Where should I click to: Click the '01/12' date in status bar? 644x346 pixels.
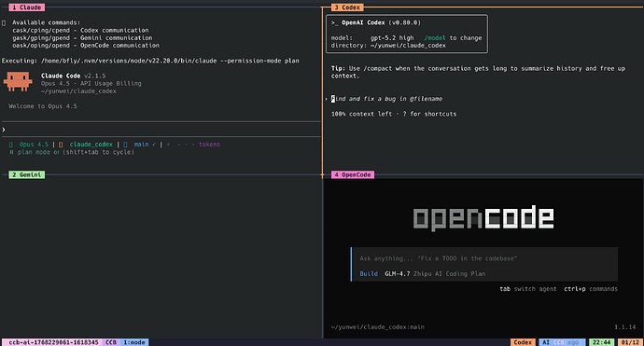tap(630, 342)
